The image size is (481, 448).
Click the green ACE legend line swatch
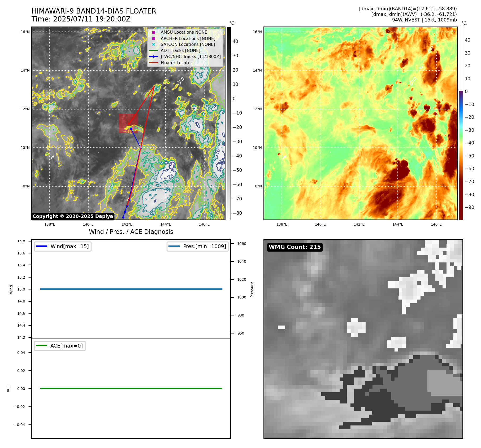[41, 346]
